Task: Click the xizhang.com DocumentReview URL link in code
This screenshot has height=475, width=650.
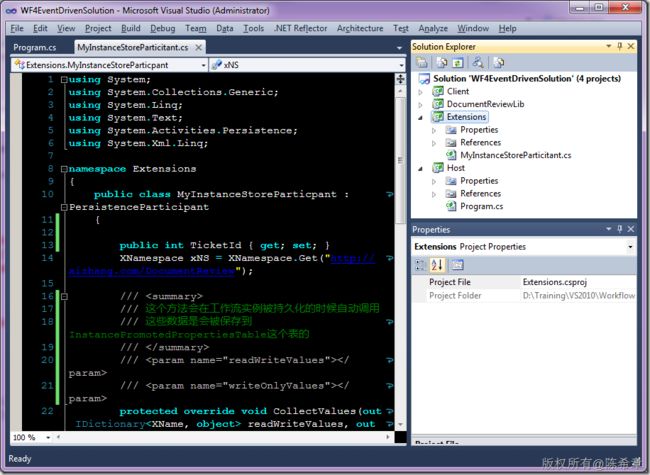Action: 152,271
